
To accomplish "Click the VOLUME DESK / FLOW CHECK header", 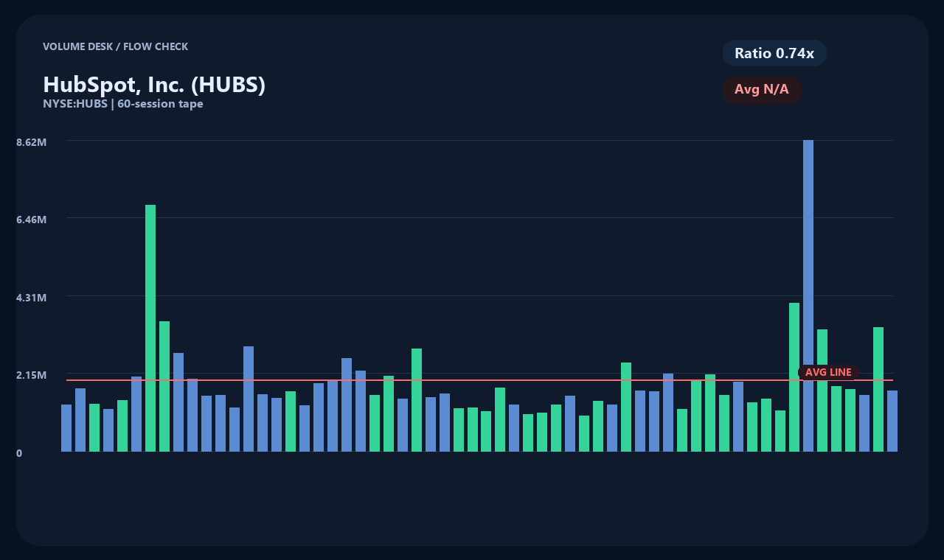I will 116,46.
